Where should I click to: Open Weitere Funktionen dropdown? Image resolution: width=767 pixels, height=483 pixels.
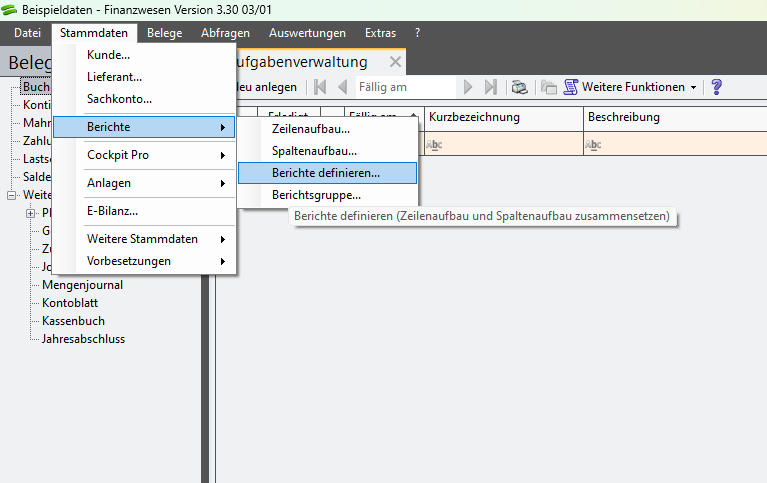[x=632, y=87]
